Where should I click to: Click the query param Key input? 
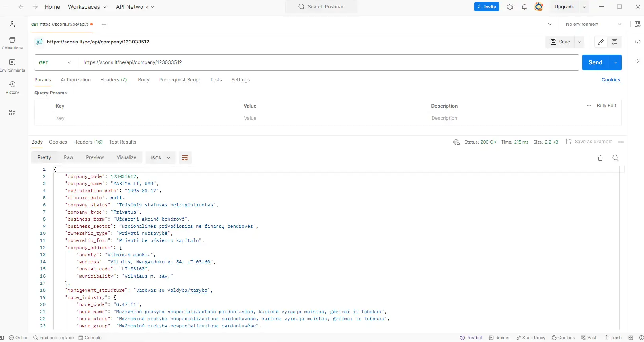click(x=146, y=118)
